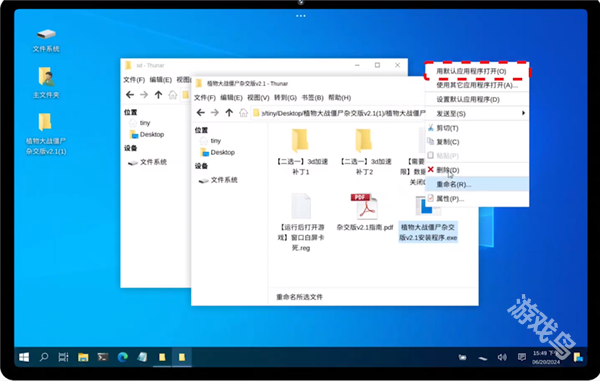The height and width of the screenshot is (381, 600).
Task: Choose 属性(P)... in context menu
Action: click(477, 199)
